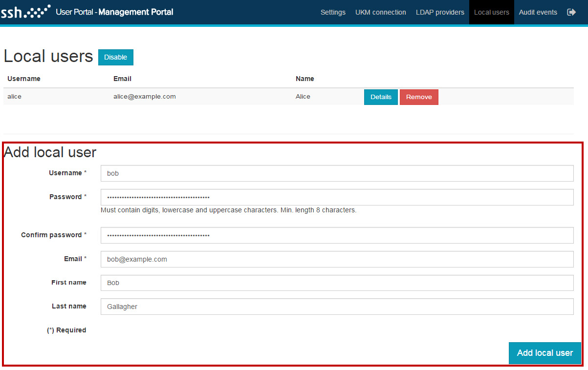Click the SSH logo in the header
The image size is (588, 370).
point(25,12)
